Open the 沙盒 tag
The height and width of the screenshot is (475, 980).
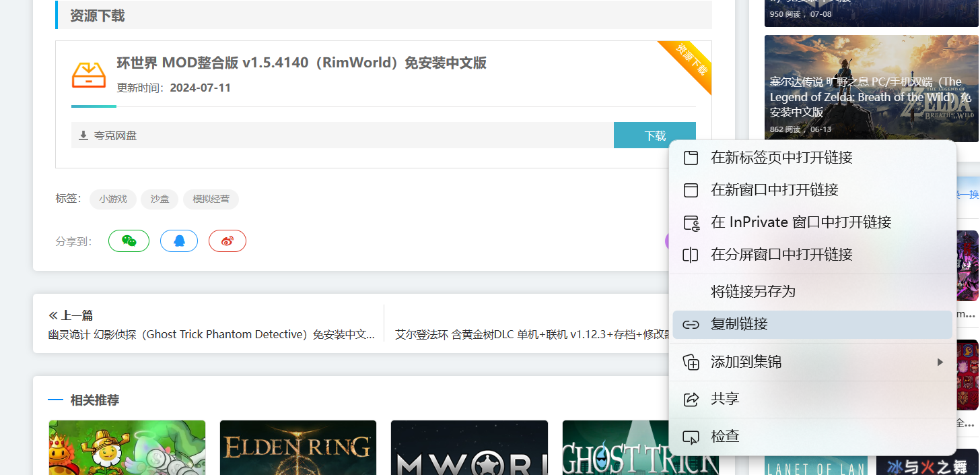pyautogui.click(x=160, y=199)
